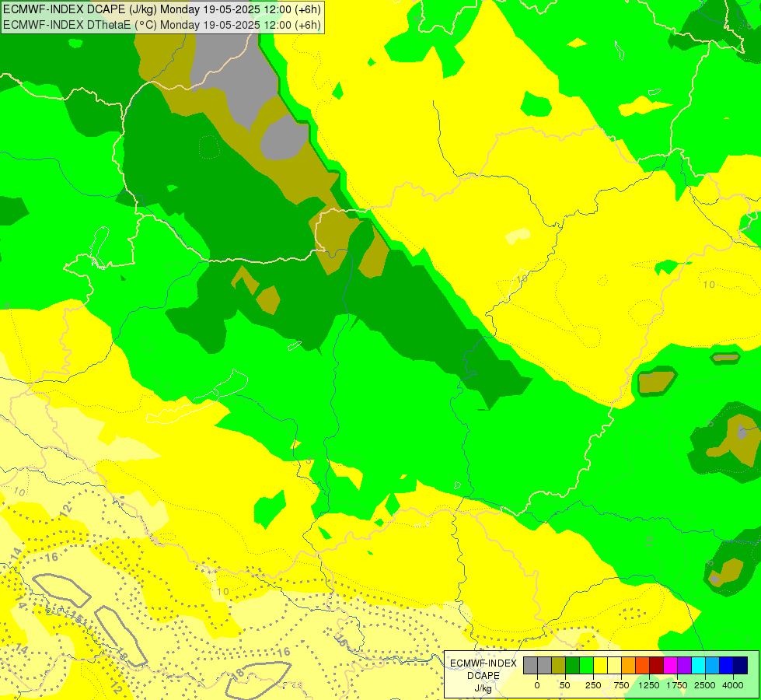Click the red-orange legend swatch

(643, 665)
